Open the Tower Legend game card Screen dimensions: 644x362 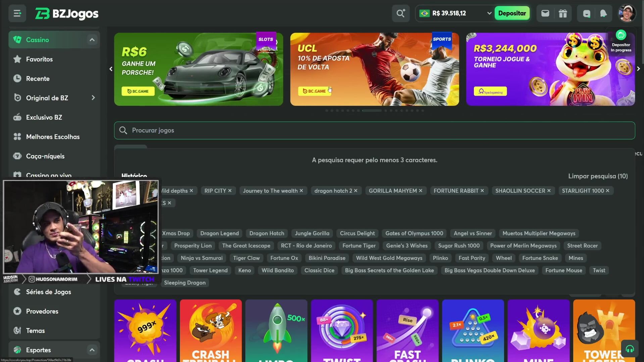pyautogui.click(x=604, y=331)
